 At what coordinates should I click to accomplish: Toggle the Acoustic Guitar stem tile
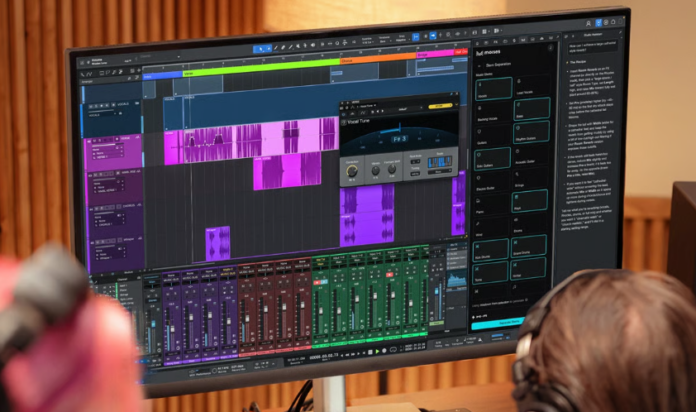531,157
